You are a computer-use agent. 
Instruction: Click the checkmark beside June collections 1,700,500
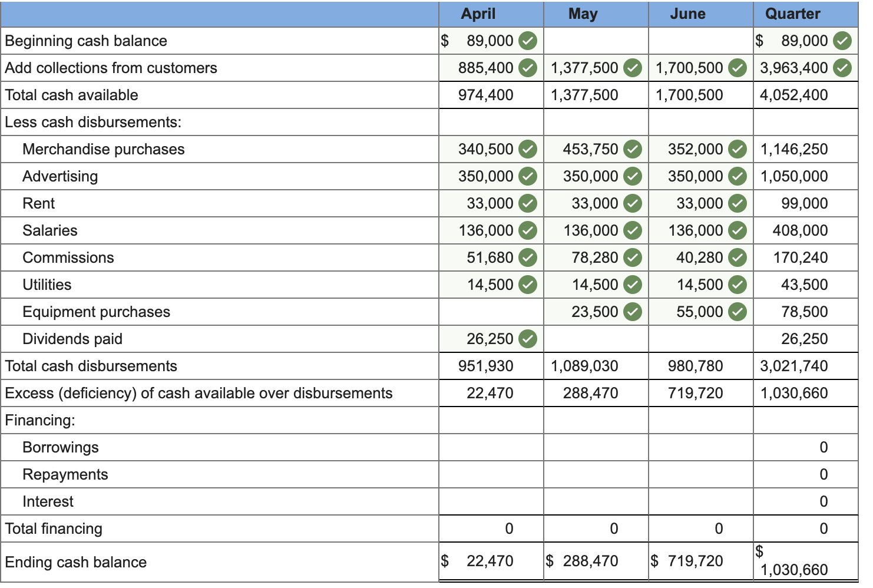pos(737,68)
